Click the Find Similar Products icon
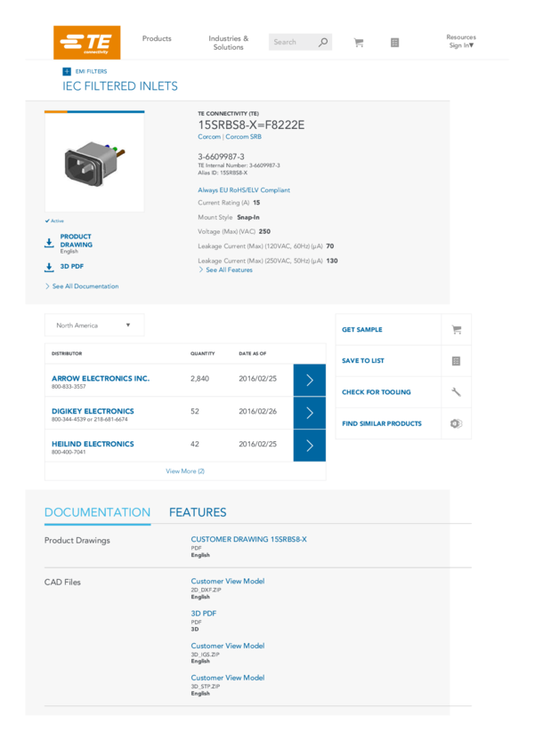Viewport: 535px width, 756px height. (456, 423)
